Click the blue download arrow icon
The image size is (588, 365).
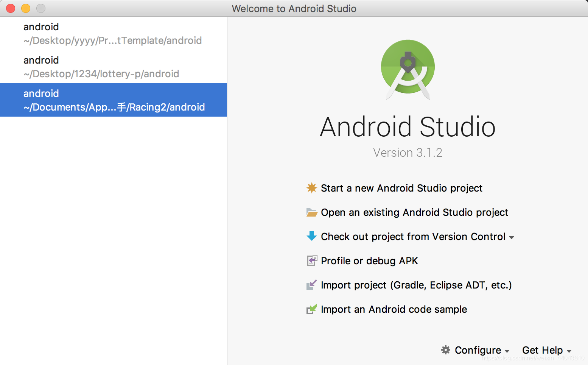311,236
